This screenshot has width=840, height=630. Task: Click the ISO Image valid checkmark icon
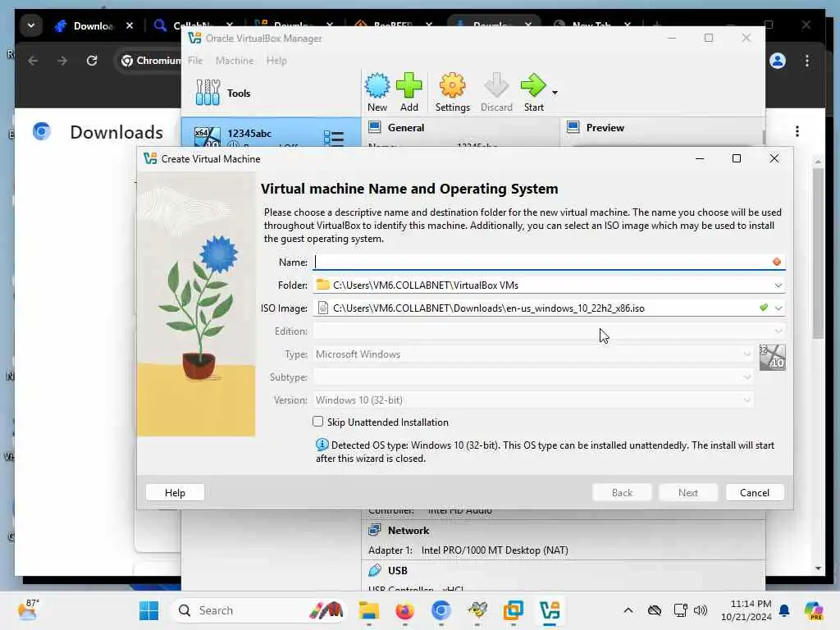764,308
